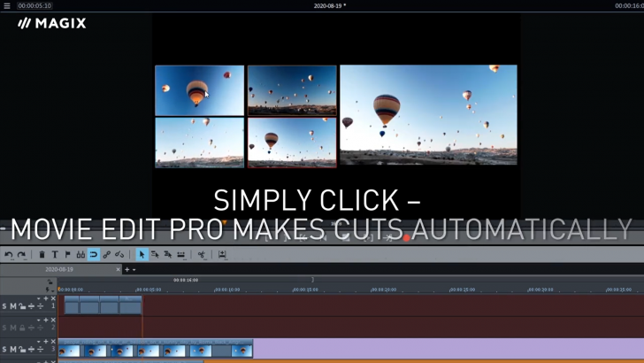Expand track 2 options dropdown arrow

39,321
